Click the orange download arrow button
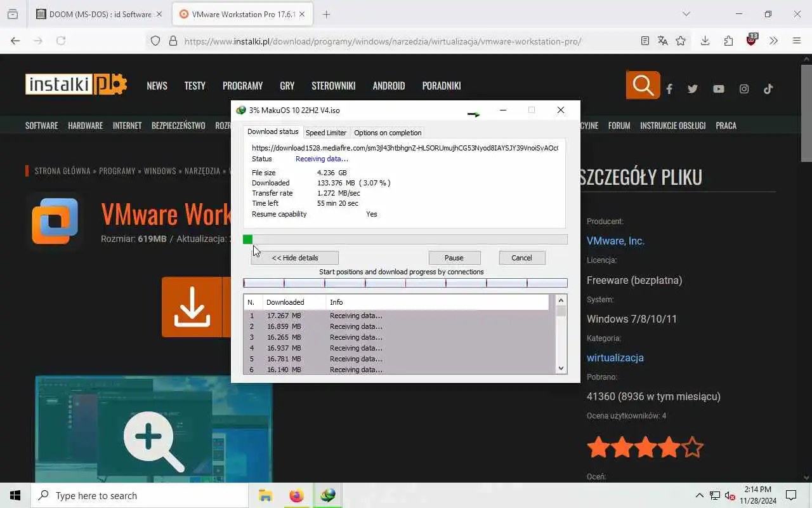The height and width of the screenshot is (508, 812). click(x=192, y=307)
